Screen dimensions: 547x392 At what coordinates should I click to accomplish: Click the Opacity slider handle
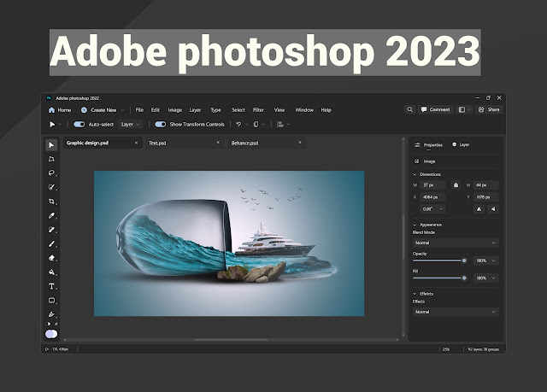click(x=464, y=260)
